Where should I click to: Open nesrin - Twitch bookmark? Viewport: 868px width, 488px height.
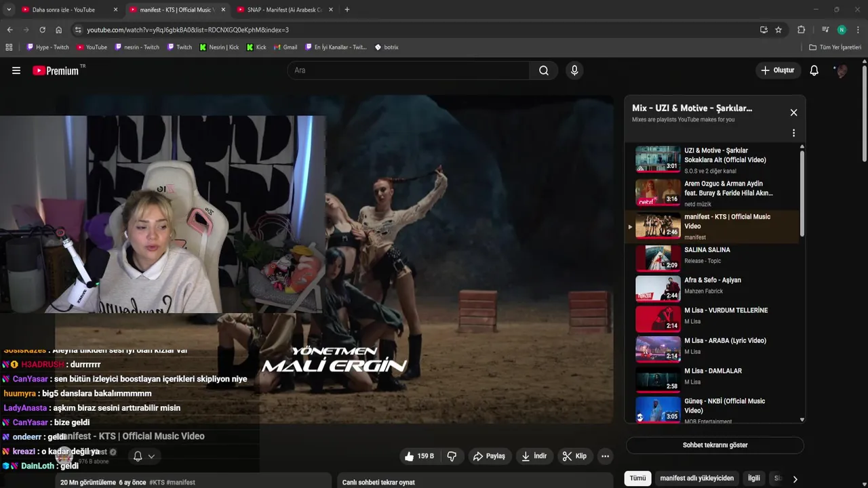click(x=137, y=47)
